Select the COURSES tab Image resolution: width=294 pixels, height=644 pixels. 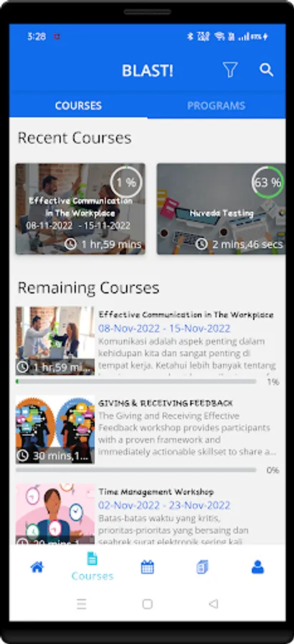(x=79, y=106)
